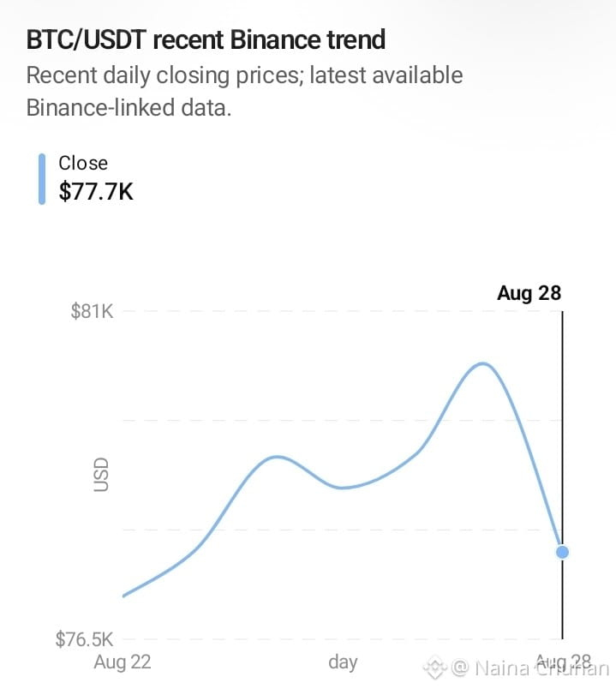Click the line's start point at Aug 22
The height and width of the screenshot is (689, 616).
pyautogui.click(x=124, y=596)
